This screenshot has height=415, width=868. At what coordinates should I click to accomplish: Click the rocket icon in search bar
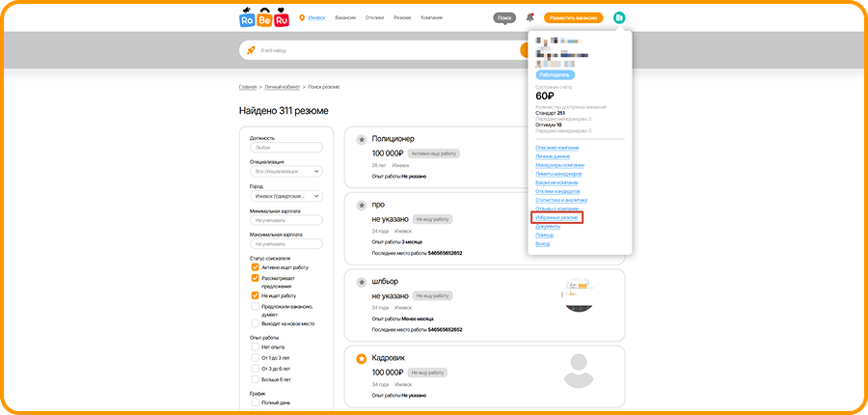click(x=251, y=50)
